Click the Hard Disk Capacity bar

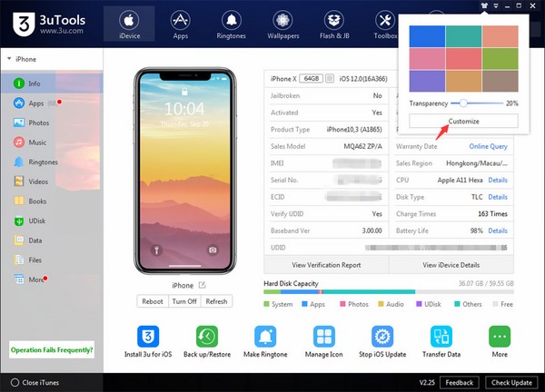(389, 292)
